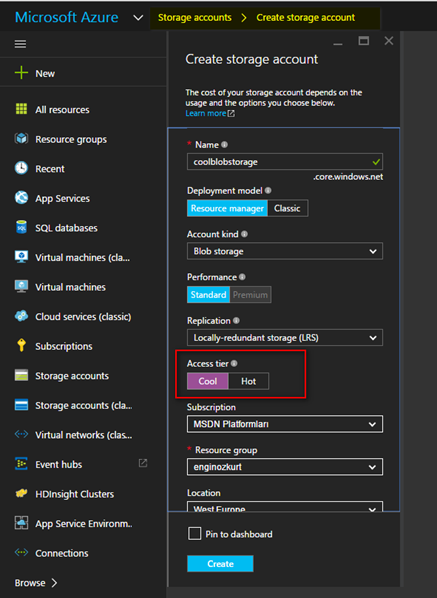This screenshot has width=437, height=598.
Task: Open SQL databases label in sidebar
Action: coord(66,228)
